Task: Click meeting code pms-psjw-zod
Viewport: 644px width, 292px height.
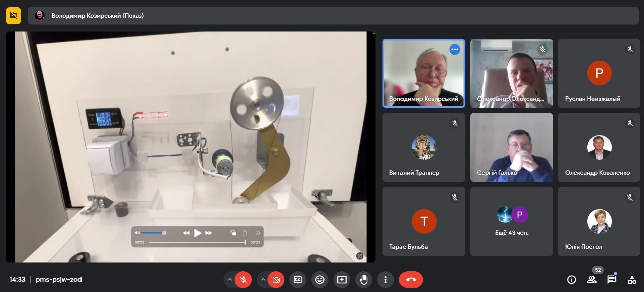Action: [59, 280]
